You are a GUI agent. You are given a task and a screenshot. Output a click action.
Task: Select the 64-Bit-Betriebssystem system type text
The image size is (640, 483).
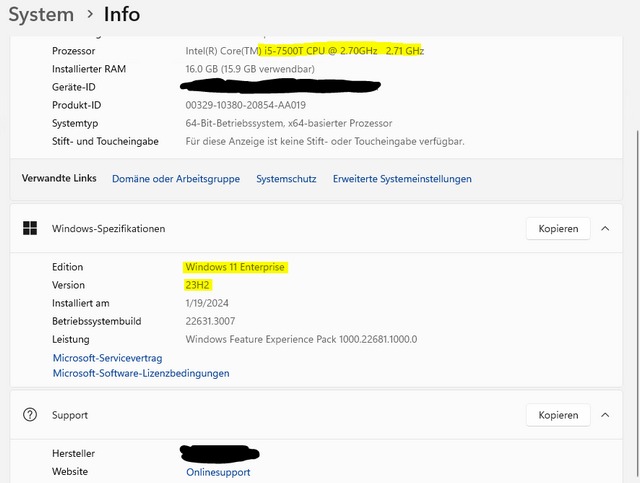click(x=289, y=123)
